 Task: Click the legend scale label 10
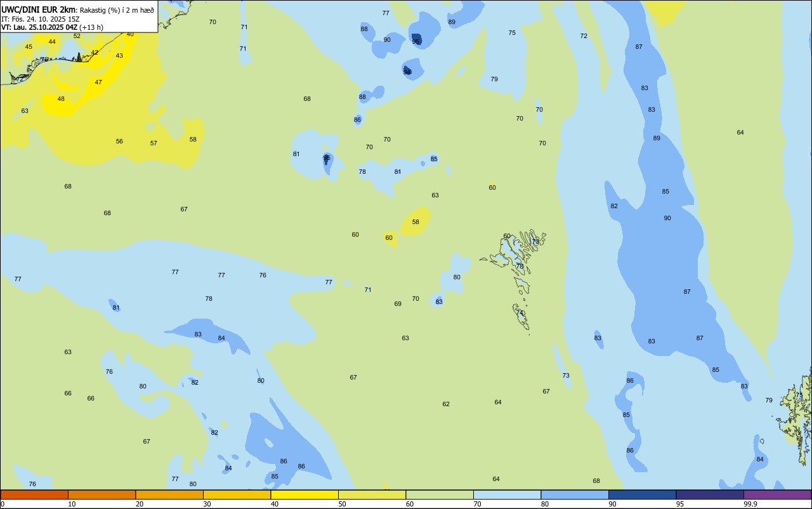tap(72, 504)
